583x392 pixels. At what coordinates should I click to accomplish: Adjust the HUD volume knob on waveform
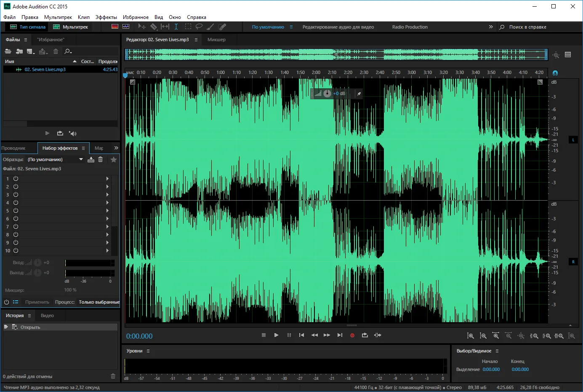(327, 93)
